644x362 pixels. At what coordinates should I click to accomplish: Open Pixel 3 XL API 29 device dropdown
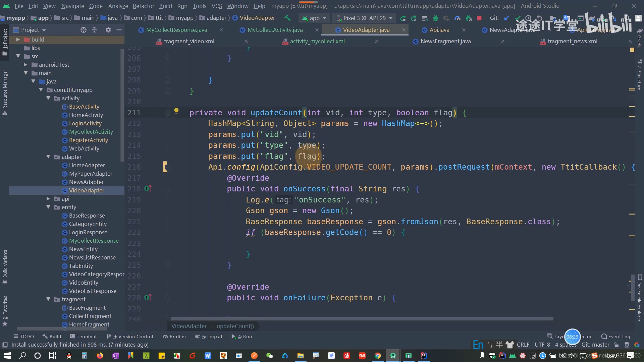pyautogui.click(x=364, y=18)
